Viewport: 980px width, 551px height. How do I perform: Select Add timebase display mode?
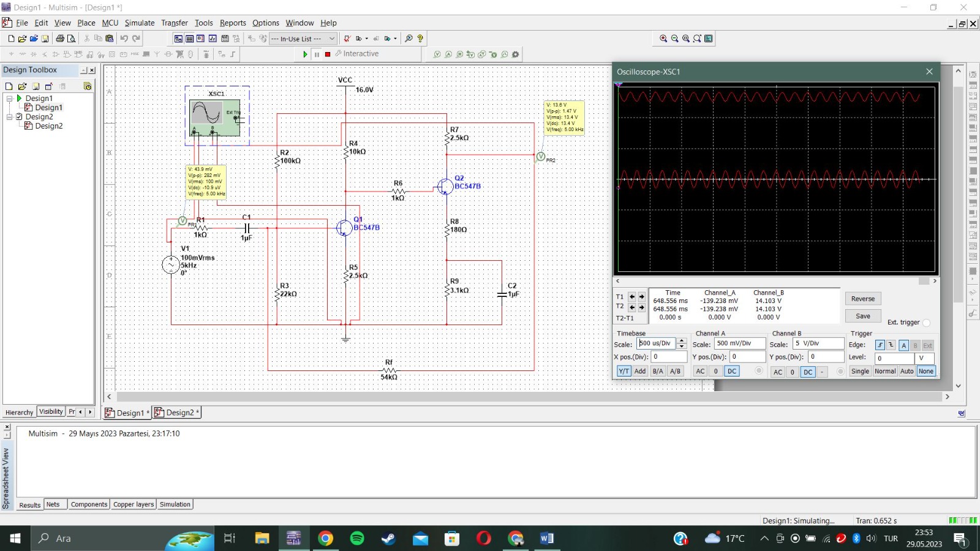pos(640,371)
